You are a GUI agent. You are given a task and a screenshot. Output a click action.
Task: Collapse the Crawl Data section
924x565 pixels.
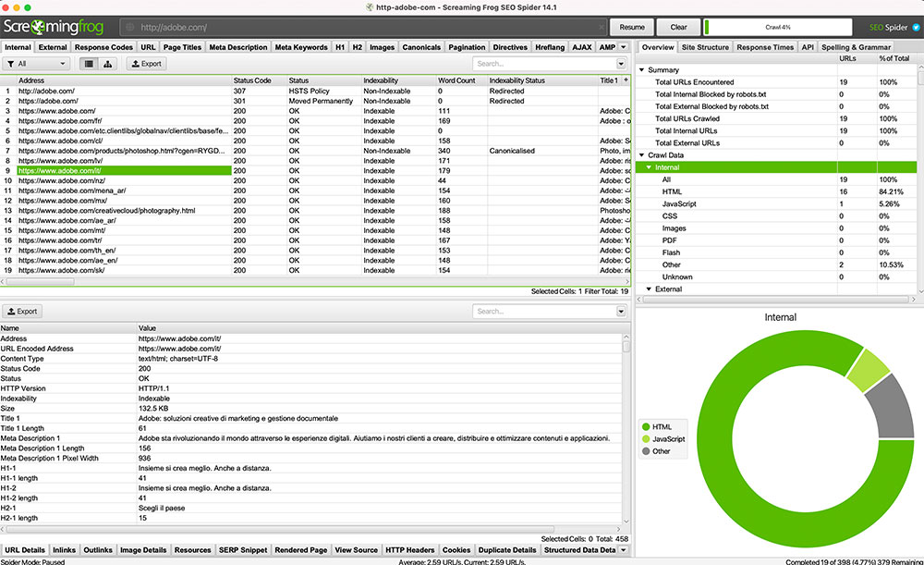642,155
